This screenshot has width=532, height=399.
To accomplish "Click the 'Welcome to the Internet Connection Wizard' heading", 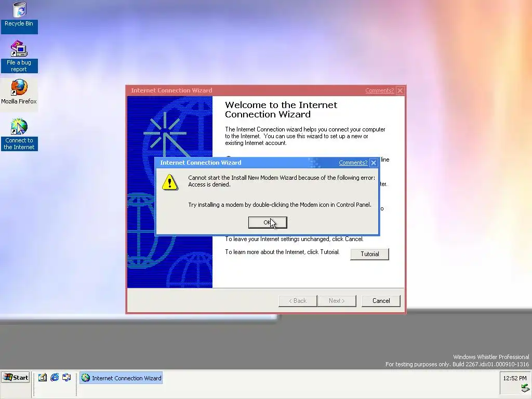I will (x=281, y=110).
